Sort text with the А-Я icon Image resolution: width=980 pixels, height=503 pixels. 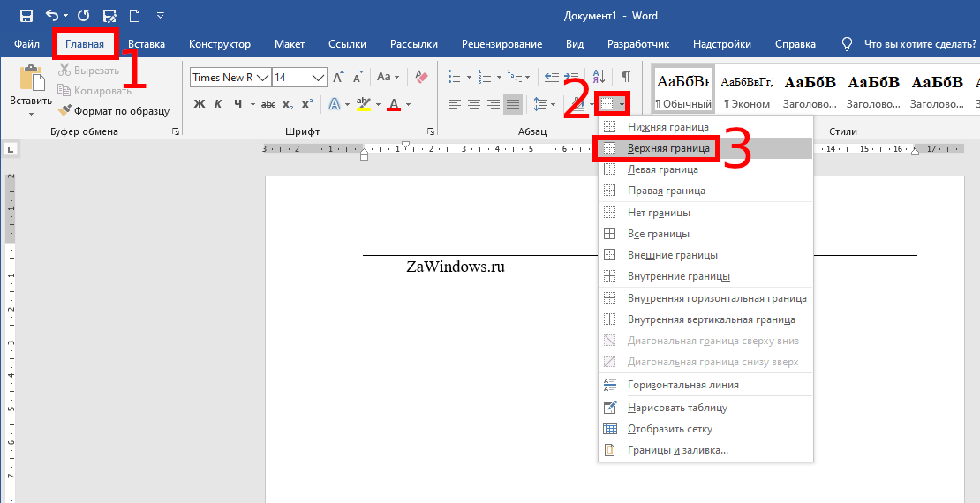pos(599,77)
